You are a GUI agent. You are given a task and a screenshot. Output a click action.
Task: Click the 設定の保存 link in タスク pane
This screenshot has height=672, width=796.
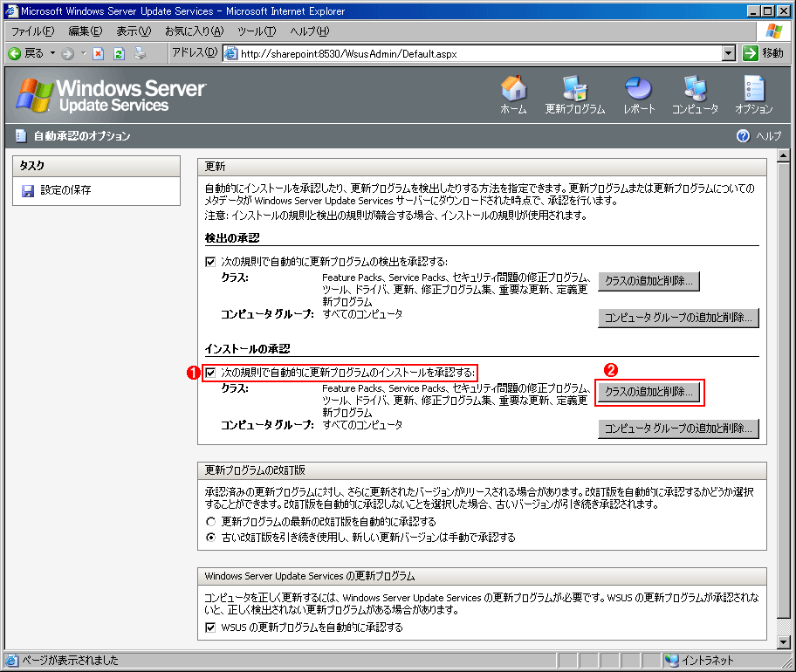pyautogui.click(x=65, y=190)
